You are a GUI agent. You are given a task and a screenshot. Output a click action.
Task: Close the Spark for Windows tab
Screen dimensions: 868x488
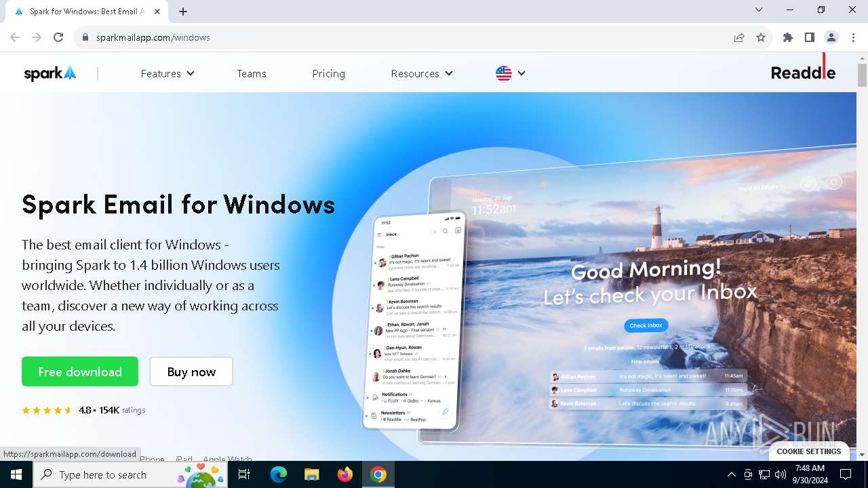pos(157,12)
